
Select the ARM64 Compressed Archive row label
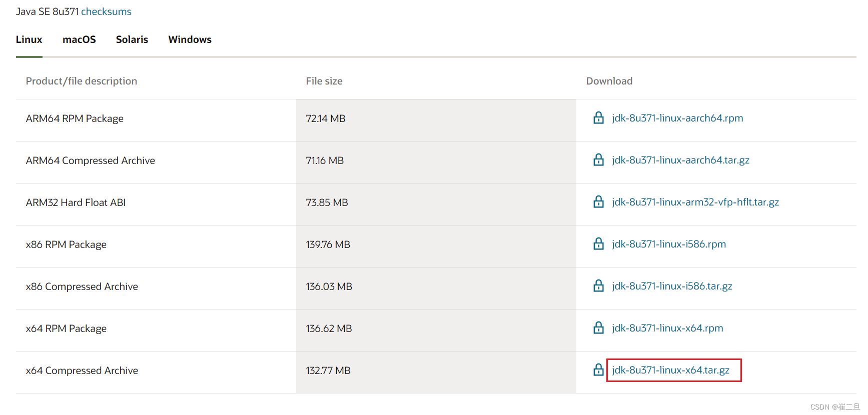point(91,160)
